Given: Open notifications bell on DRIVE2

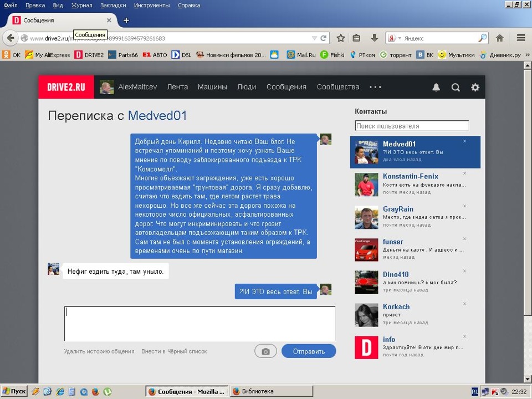Looking at the screenshot, I should [x=436, y=87].
